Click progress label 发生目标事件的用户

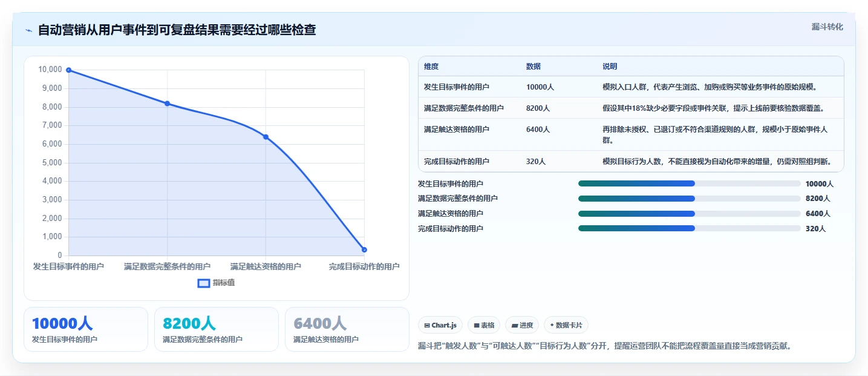(x=451, y=183)
